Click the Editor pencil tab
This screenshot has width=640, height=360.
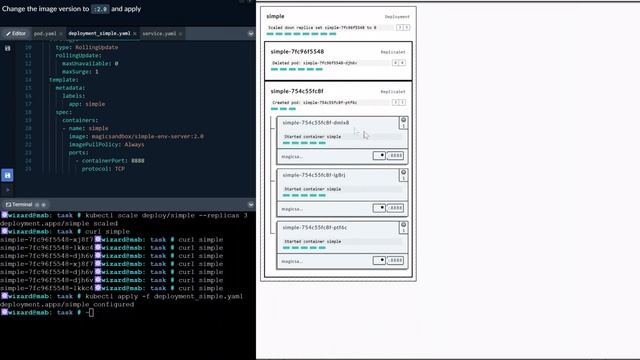pyautogui.click(x=16, y=33)
